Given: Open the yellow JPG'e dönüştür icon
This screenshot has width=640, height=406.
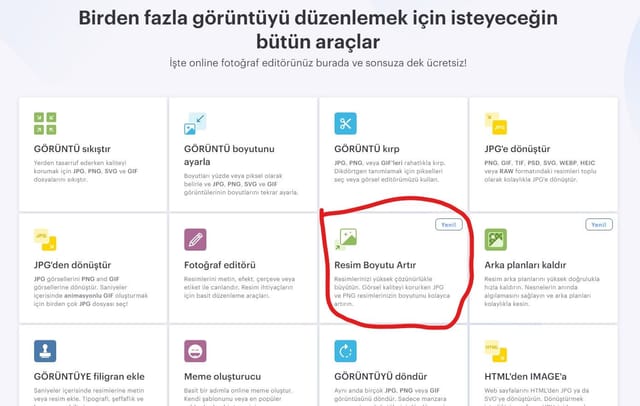Looking at the screenshot, I should [x=496, y=123].
